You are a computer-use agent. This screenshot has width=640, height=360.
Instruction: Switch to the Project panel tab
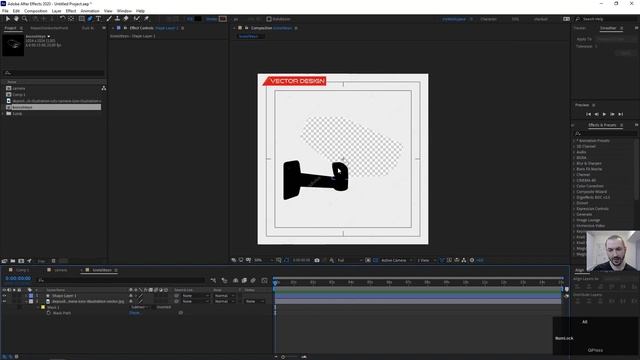click(x=10, y=28)
